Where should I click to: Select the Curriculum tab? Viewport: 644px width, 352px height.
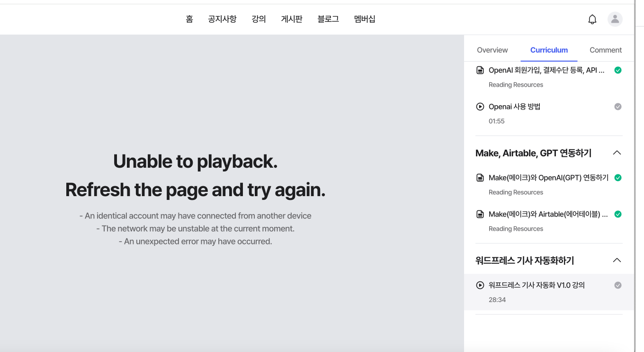(549, 50)
